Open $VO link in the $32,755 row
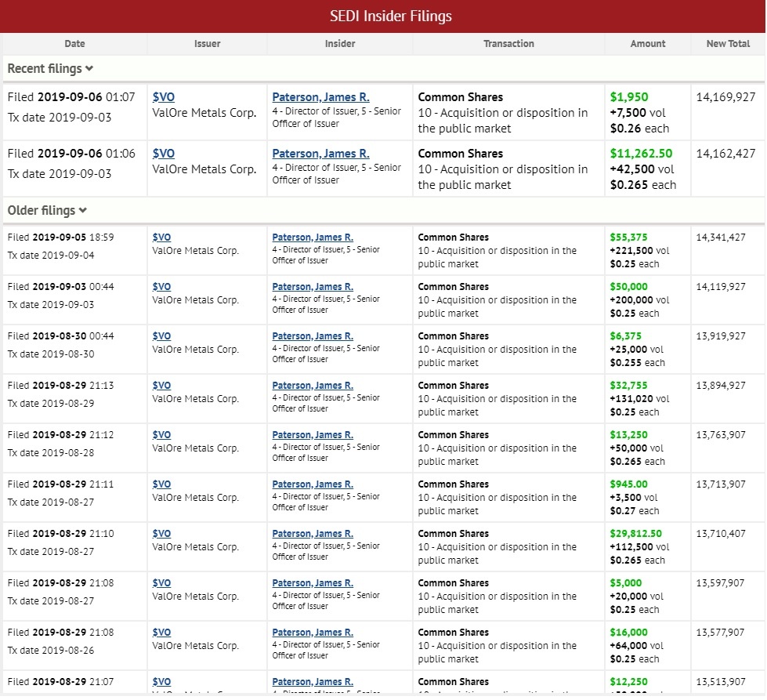 pyautogui.click(x=161, y=386)
